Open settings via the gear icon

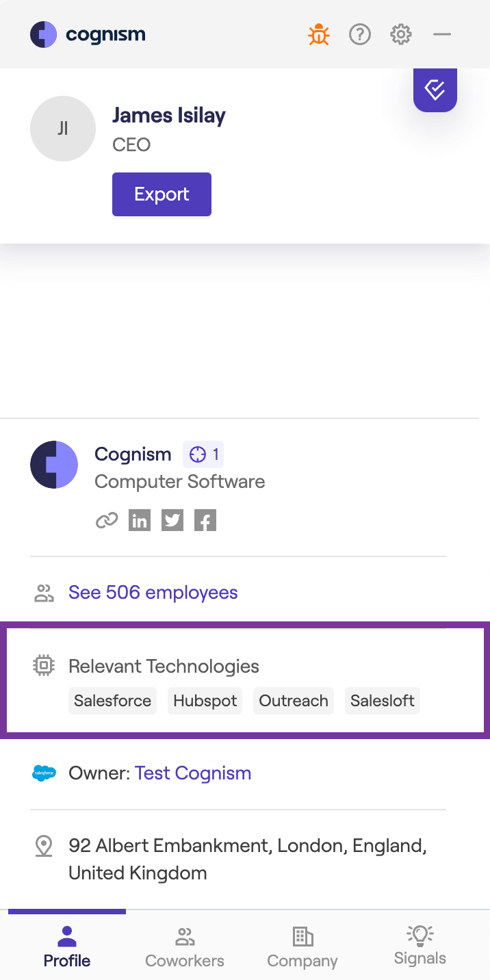point(401,34)
